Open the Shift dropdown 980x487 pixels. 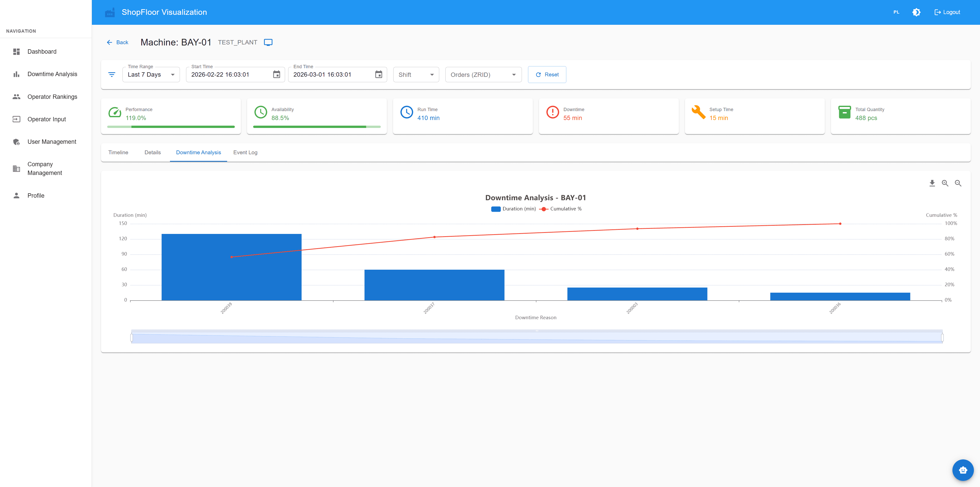pos(416,75)
